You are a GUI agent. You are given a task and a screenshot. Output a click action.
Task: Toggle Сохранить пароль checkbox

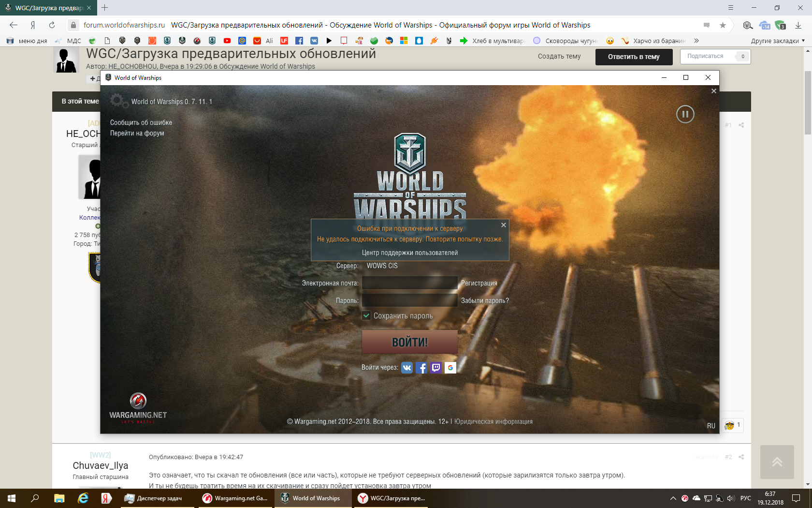[x=366, y=315]
